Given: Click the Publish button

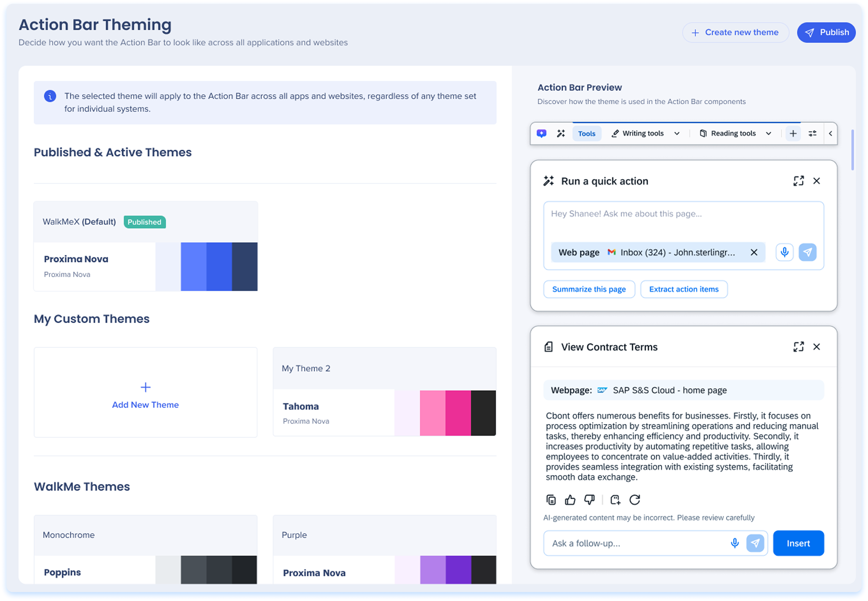Looking at the screenshot, I should tap(826, 32).
